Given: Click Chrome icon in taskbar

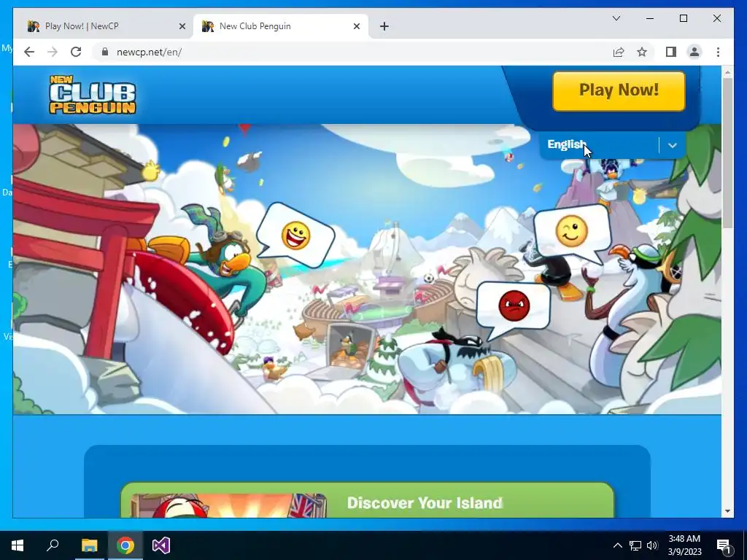Looking at the screenshot, I should point(125,545).
